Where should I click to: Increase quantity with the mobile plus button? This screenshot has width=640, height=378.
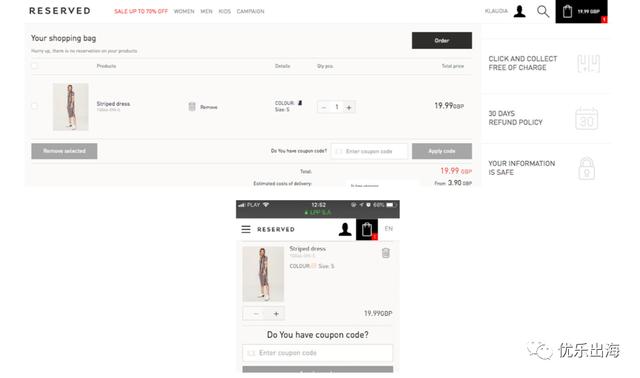pos(276,314)
